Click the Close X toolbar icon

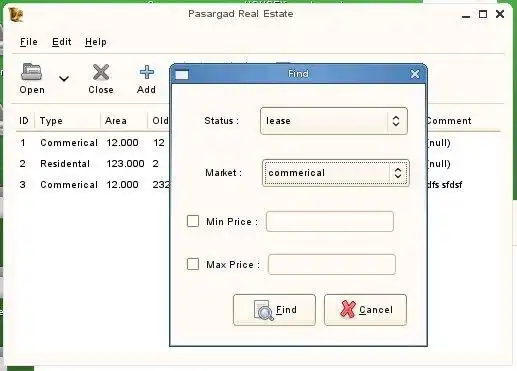(x=101, y=72)
